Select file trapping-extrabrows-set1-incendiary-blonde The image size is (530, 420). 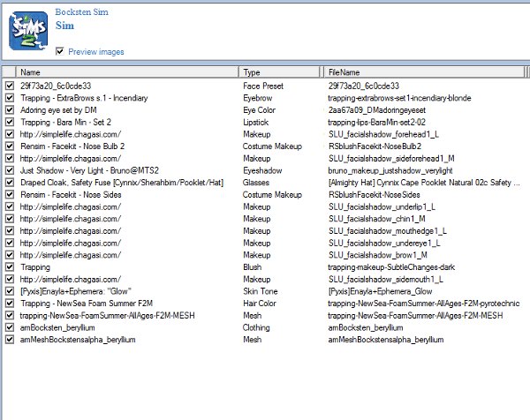point(399,98)
